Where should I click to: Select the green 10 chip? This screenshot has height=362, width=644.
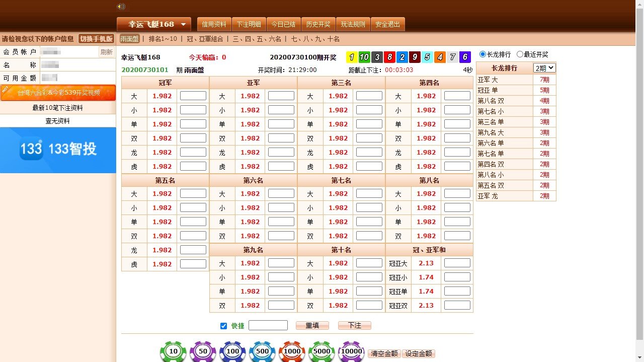click(x=173, y=351)
